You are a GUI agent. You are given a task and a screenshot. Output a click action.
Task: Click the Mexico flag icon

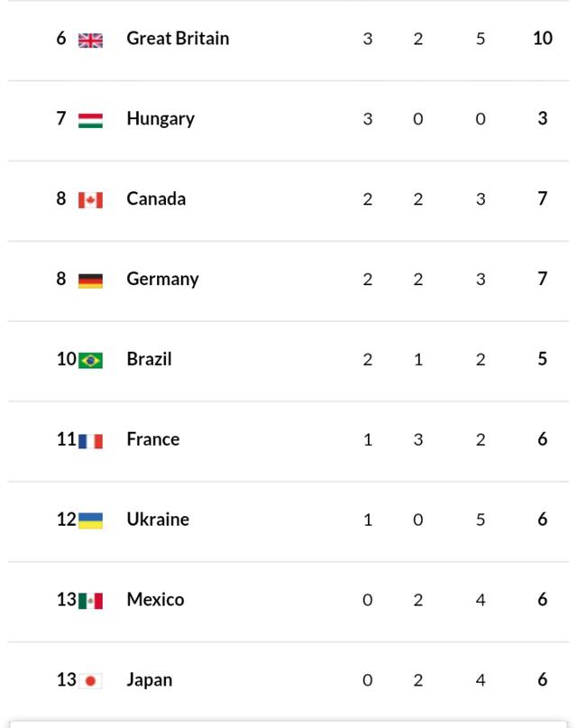(x=90, y=601)
